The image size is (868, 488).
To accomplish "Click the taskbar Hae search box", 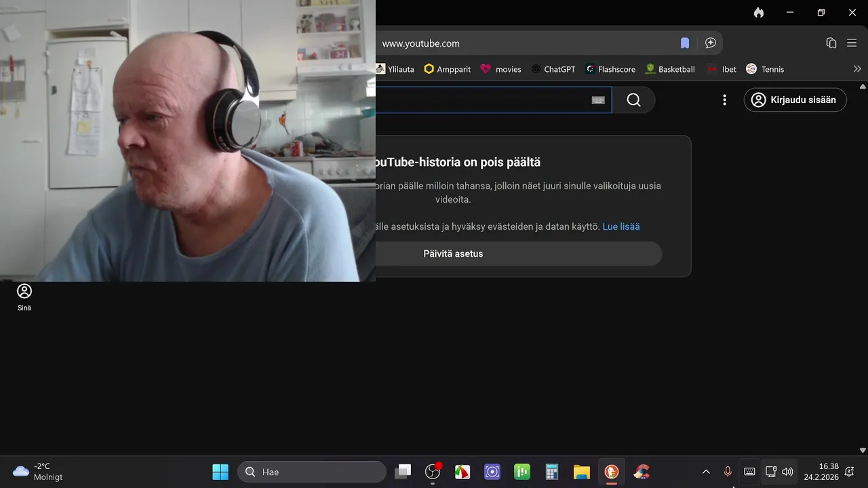I will point(312,472).
